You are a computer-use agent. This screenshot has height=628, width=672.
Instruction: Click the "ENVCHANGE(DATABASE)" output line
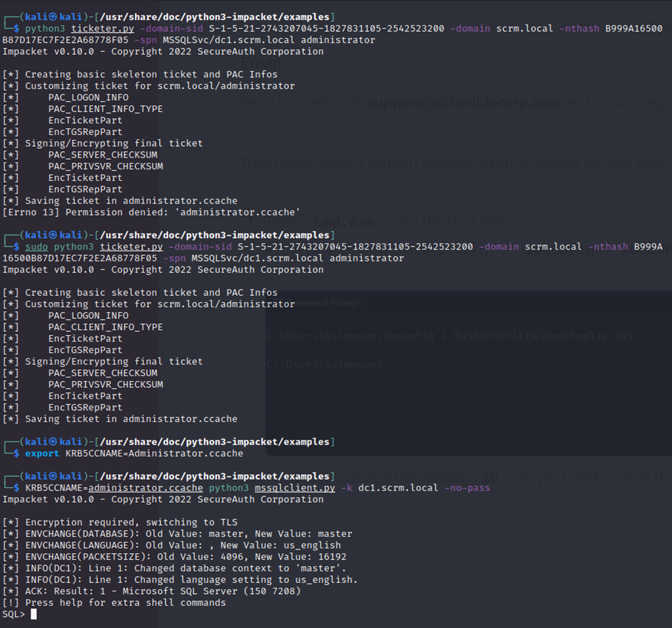click(x=177, y=533)
